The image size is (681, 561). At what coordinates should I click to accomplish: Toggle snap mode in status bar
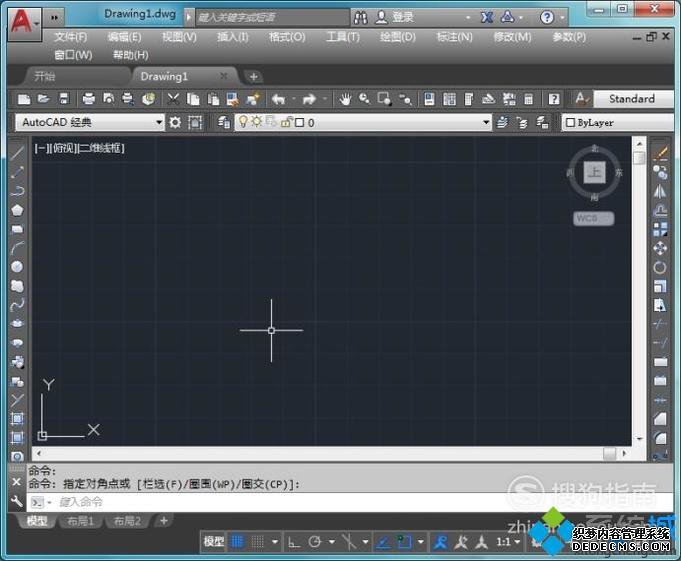[258, 541]
